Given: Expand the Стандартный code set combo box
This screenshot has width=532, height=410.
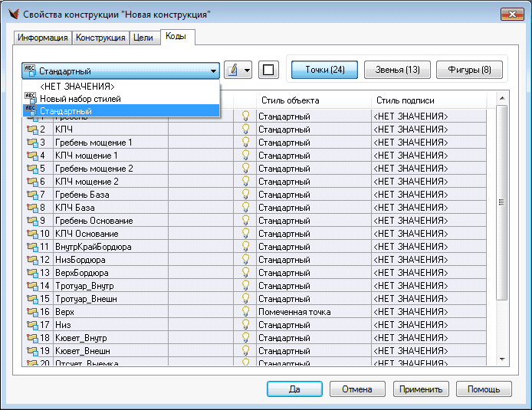Looking at the screenshot, I should tap(120, 71).
